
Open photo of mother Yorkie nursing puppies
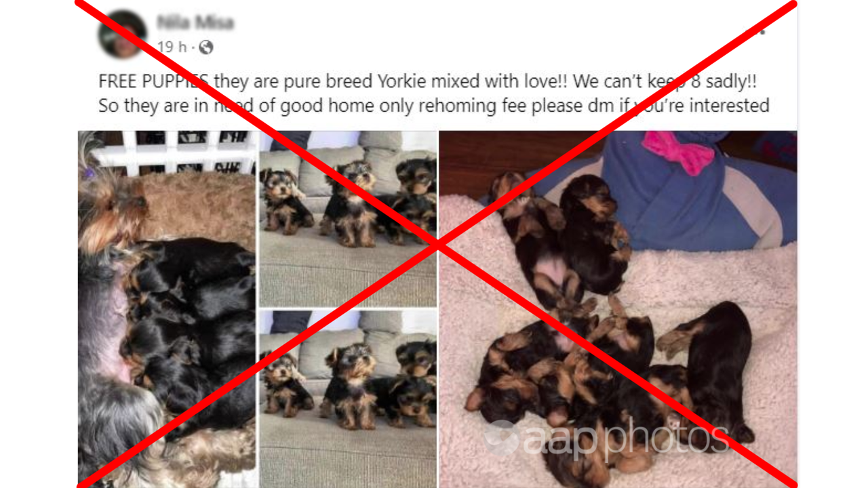click(x=167, y=309)
